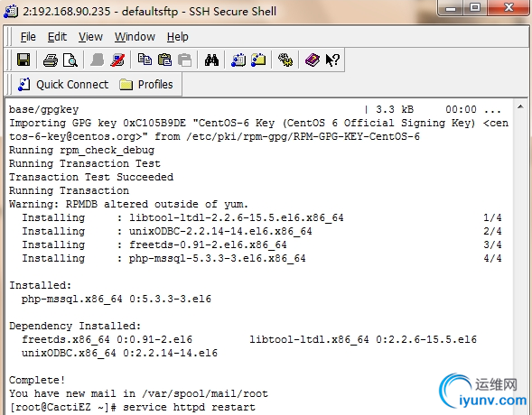Minimize the SSH Secure Shell window
The height and width of the screenshot is (415, 532).
[451, 8]
